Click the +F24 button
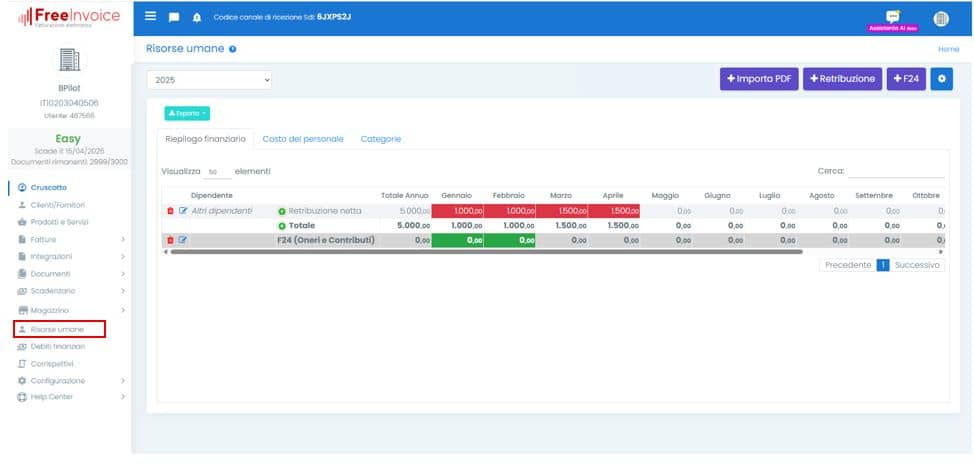 906,79
